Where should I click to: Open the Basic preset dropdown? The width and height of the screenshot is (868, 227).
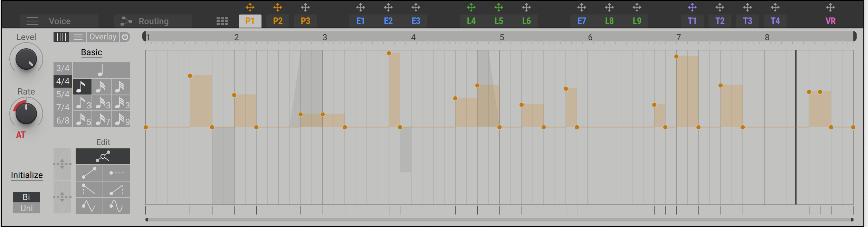[92, 52]
